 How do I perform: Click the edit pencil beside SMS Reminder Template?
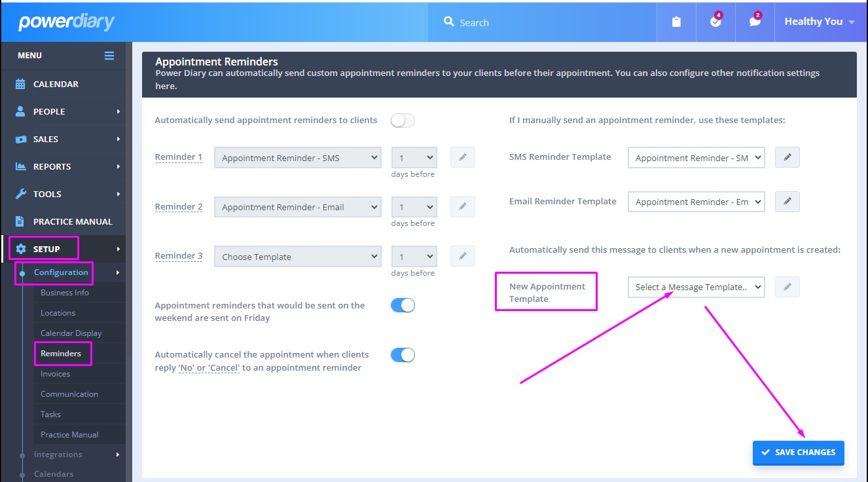pos(787,157)
